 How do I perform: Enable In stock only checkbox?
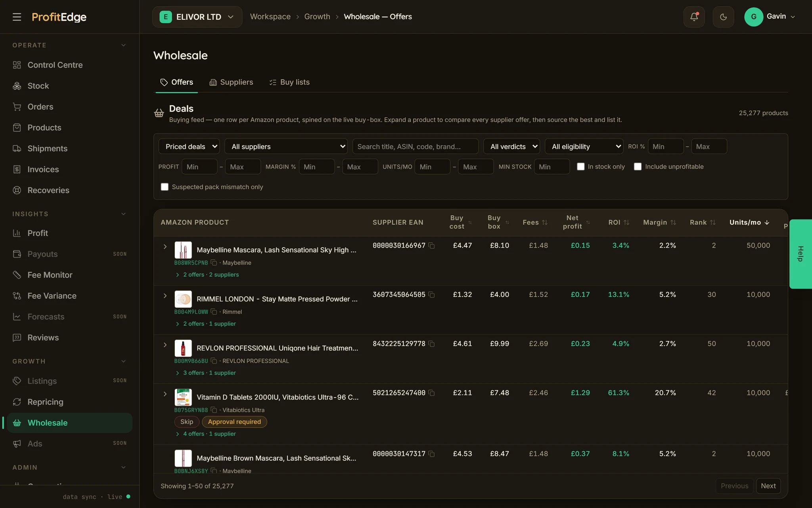[580, 167]
